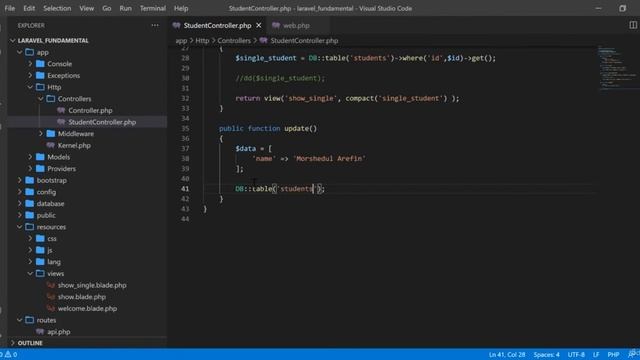The width and height of the screenshot is (640, 360).
Task: Click the database folder icon
Action: tap(29, 203)
